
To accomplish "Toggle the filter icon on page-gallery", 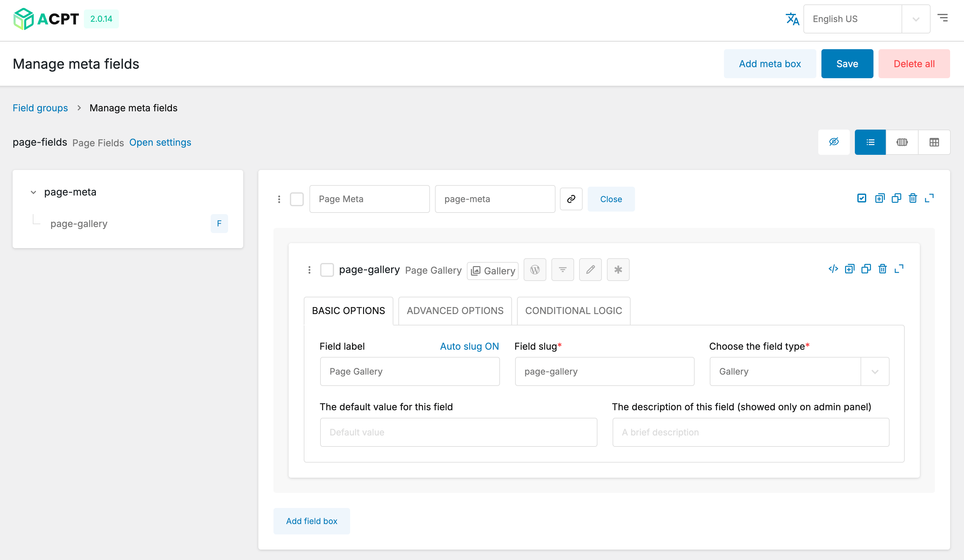I will (563, 270).
